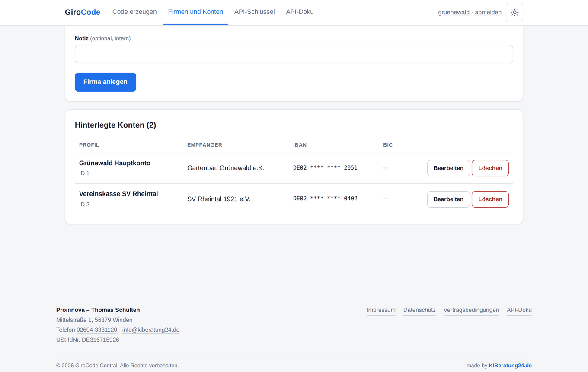Click the info@kiberatung24.de email link
Screen dimensions: 588x372
tap(151, 330)
